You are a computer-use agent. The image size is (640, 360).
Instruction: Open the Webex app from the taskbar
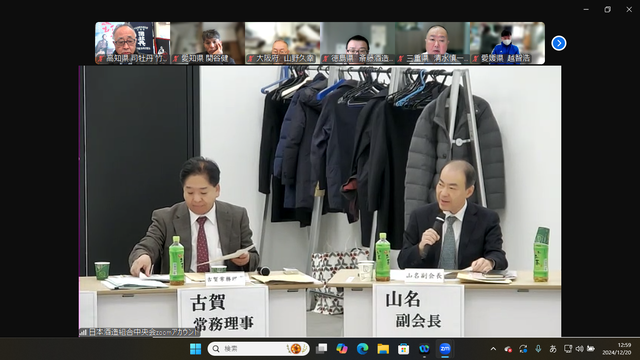(424, 349)
